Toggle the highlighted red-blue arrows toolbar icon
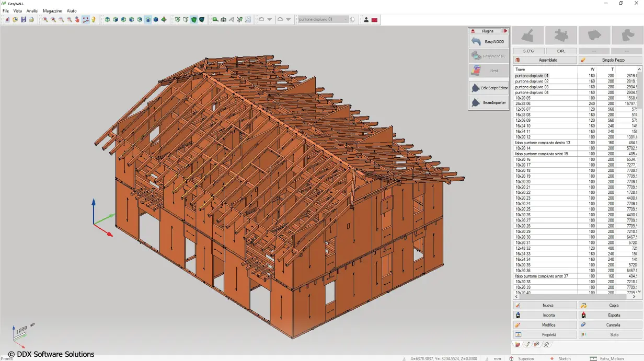This screenshot has width=644, height=361. click(85, 19)
